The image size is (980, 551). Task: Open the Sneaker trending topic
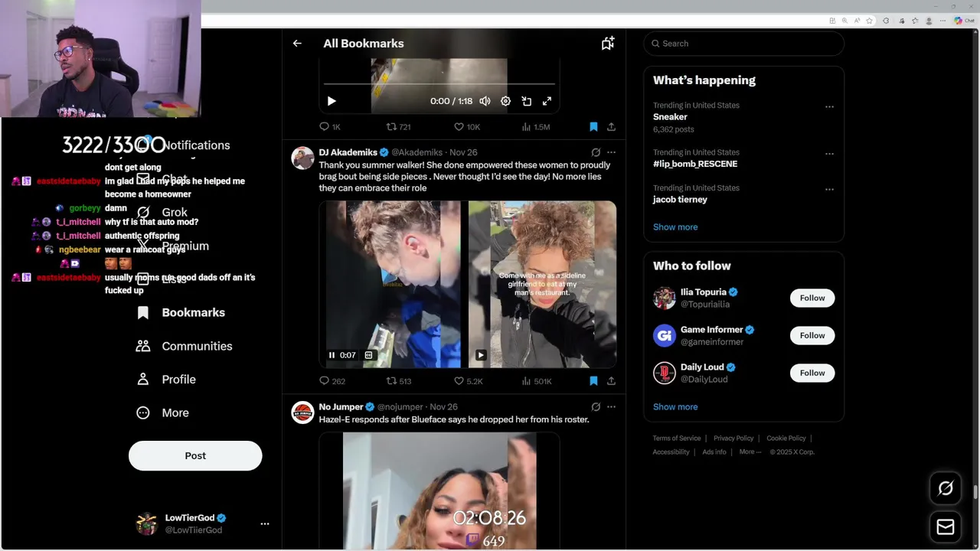[670, 117]
